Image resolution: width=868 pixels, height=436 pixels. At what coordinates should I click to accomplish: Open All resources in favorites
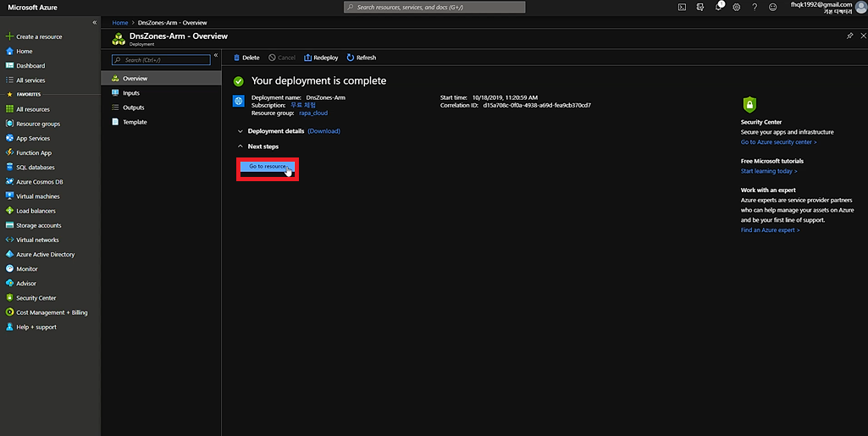28,109
